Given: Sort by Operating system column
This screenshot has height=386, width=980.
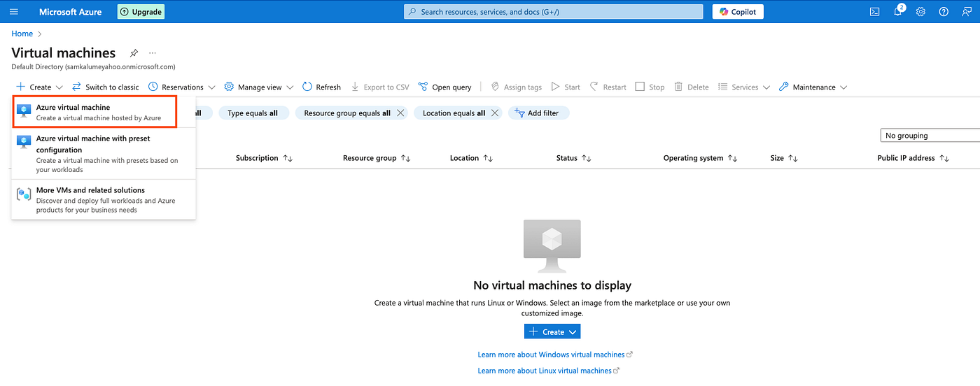Looking at the screenshot, I should point(701,158).
